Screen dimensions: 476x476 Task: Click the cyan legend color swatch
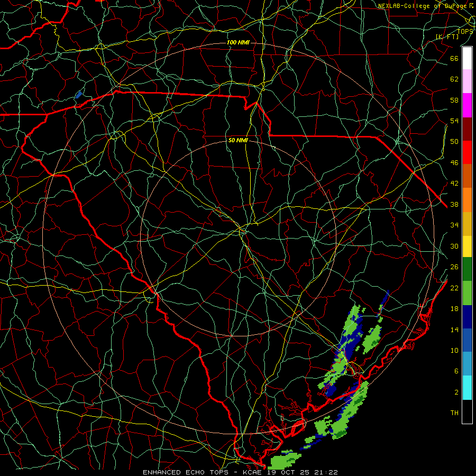click(467, 388)
